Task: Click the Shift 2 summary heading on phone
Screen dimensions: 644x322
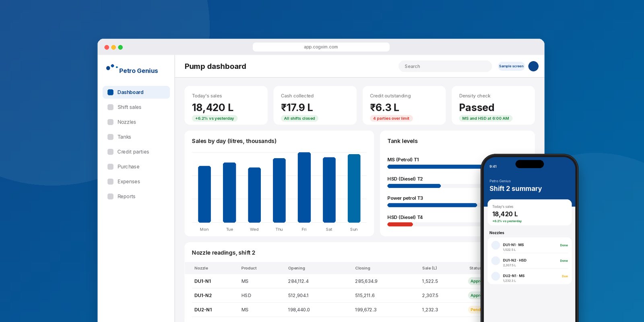Action: (x=516, y=188)
